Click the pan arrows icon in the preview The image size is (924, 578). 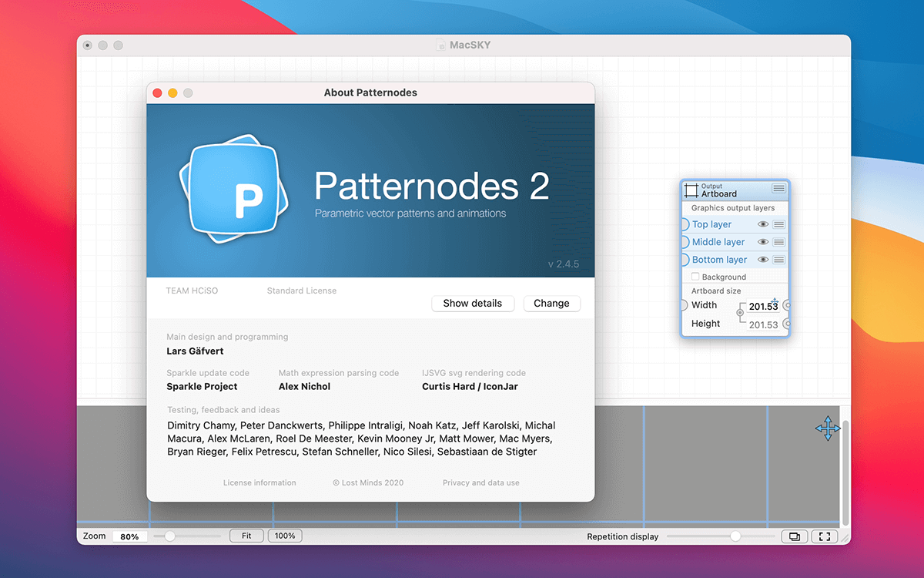pyautogui.click(x=828, y=428)
